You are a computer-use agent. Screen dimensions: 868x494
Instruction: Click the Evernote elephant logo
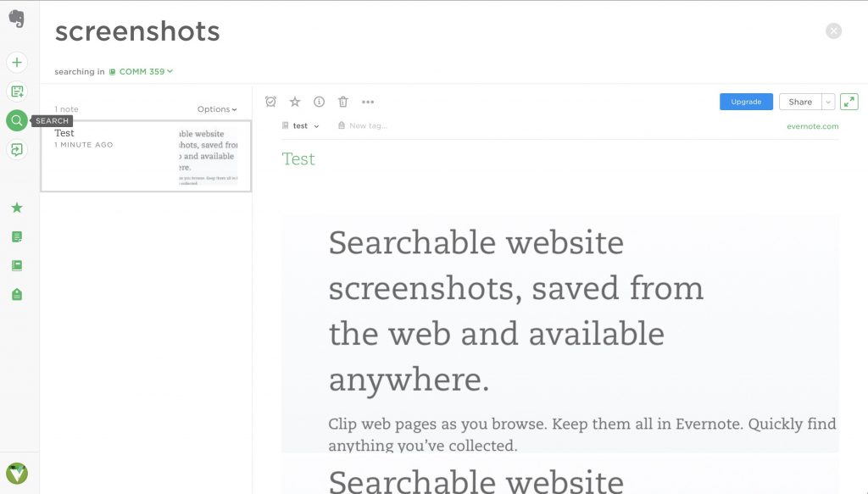pos(17,19)
